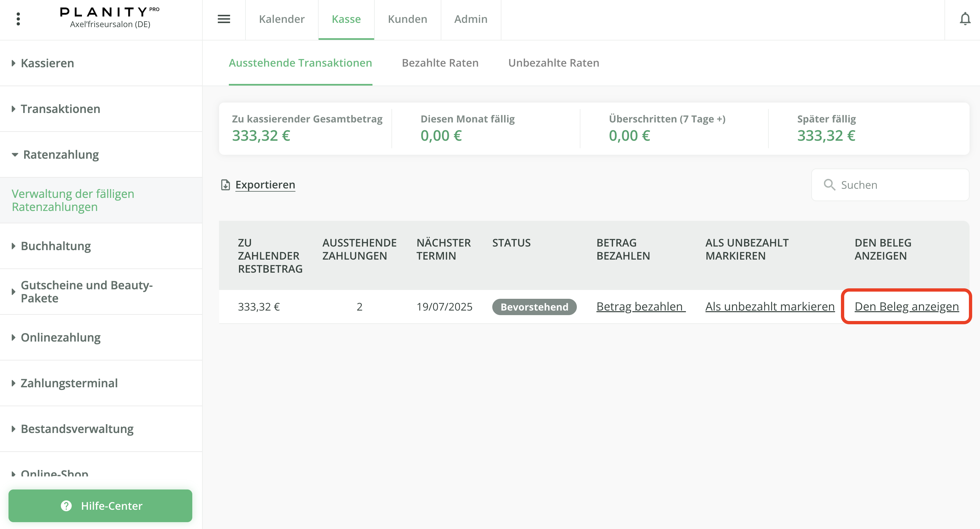Expand Gutscheine und Beauty-Pakete section
This screenshot has width=980, height=529.
pos(87,292)
